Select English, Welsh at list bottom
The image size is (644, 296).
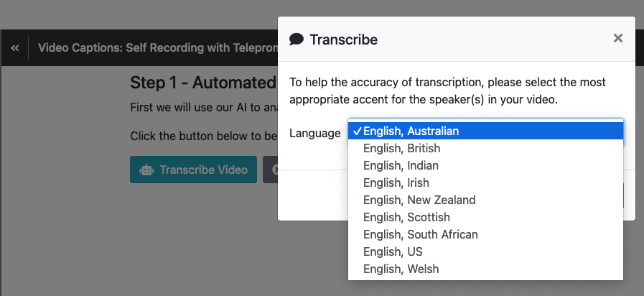[x=485, y=269]
